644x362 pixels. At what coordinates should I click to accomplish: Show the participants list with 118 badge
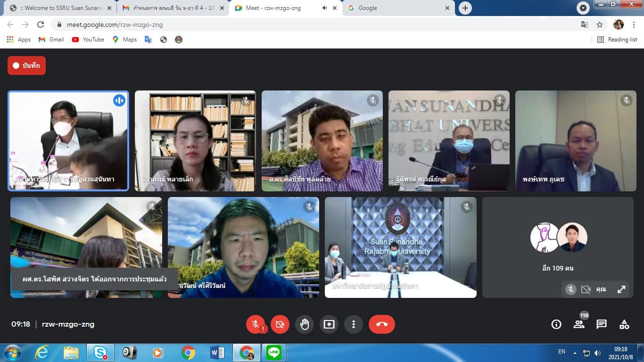579,324
